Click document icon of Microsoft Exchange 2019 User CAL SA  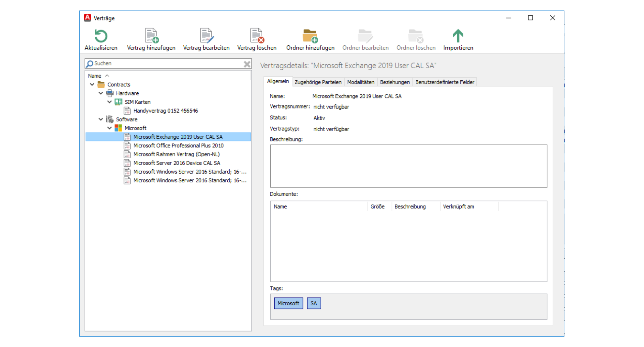[x=127, y=137]
